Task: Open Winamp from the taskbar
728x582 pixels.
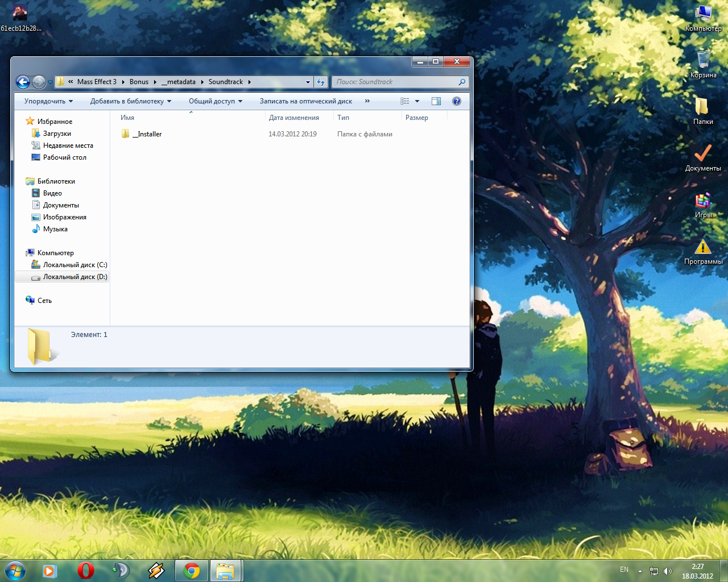Action: 156,571
